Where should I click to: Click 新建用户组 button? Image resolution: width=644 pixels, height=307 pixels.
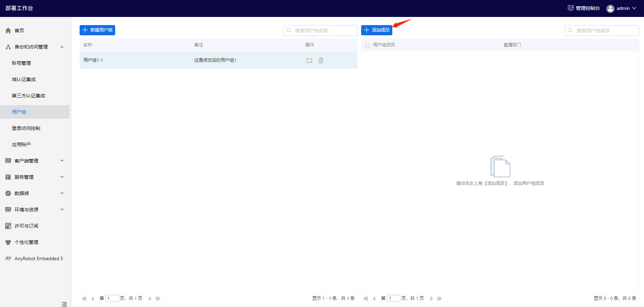point(97,30)
